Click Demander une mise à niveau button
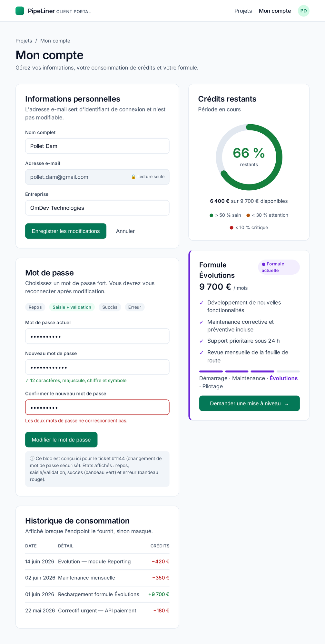The height and width of the screenshot is (644, 325). point(249,403)
